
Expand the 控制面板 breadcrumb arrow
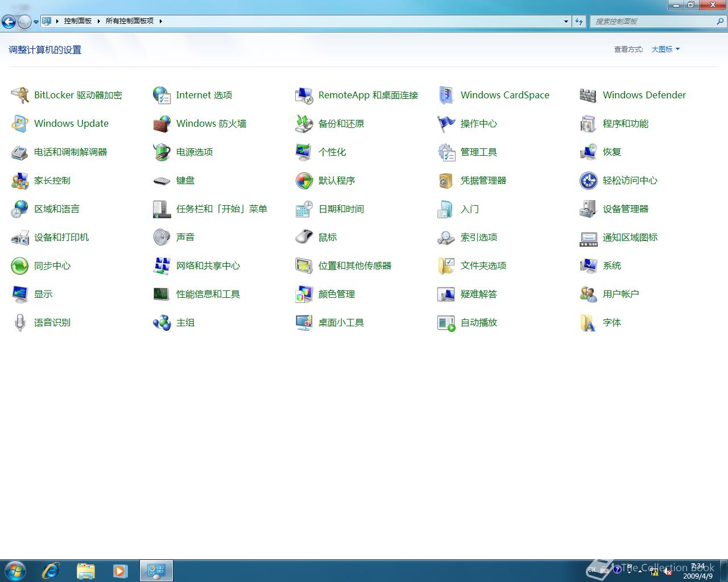98,21
